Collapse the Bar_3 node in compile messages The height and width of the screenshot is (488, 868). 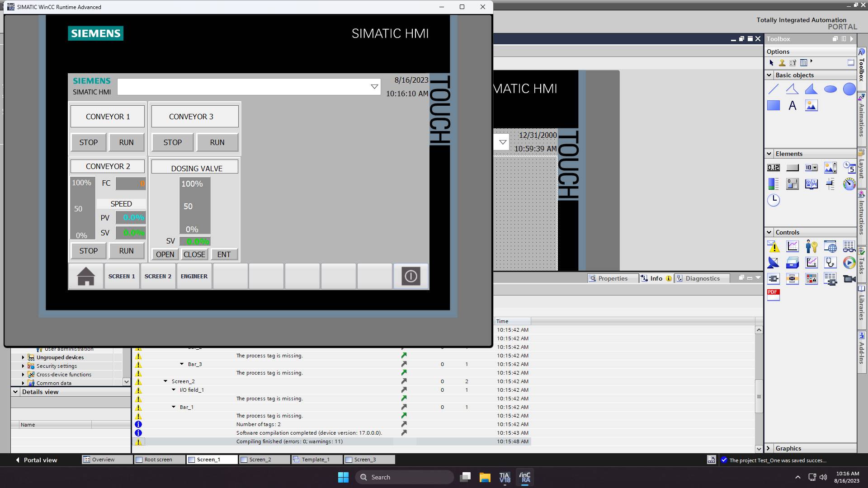click(182, 364)
